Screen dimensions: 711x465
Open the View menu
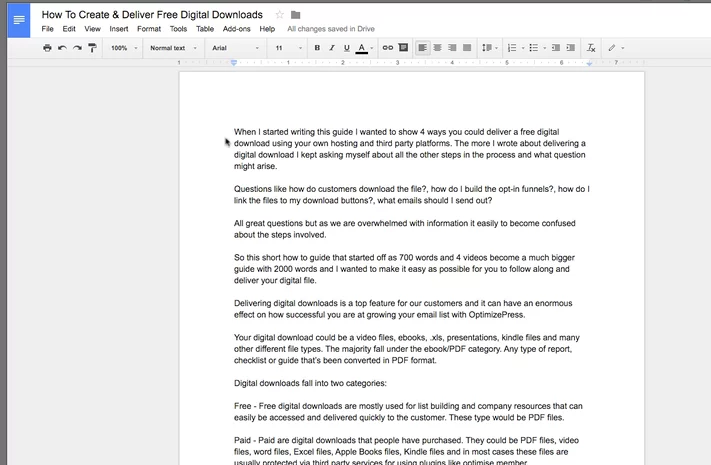(x=93, y=29)
